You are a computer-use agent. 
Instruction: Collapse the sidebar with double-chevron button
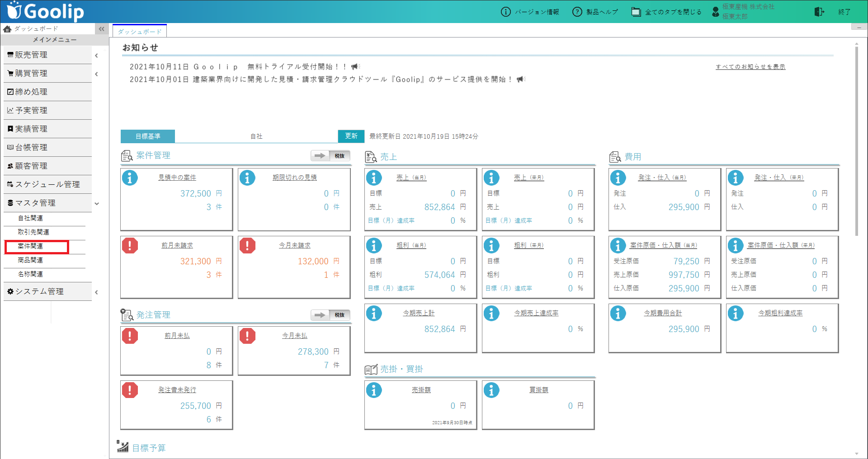pos(102,29)
